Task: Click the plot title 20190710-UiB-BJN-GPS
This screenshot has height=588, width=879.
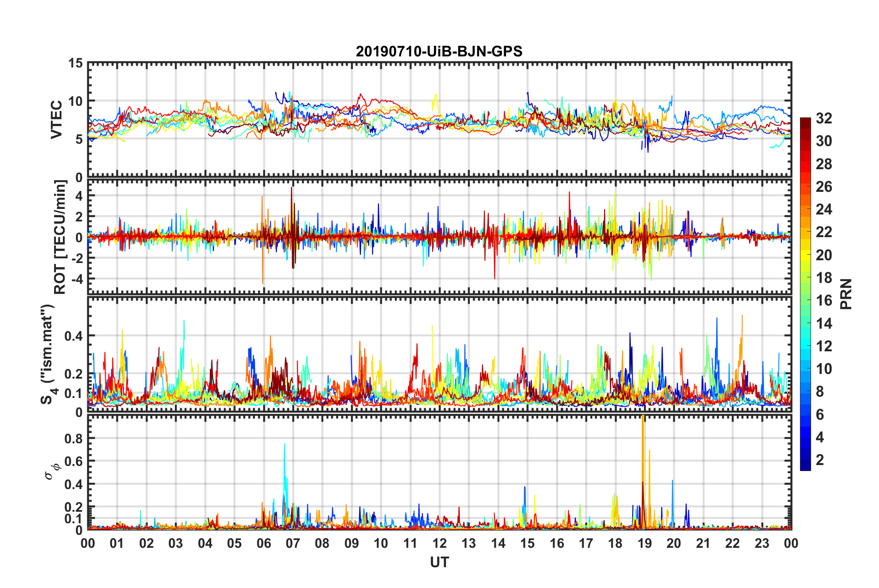Action: tap(439, 51)
